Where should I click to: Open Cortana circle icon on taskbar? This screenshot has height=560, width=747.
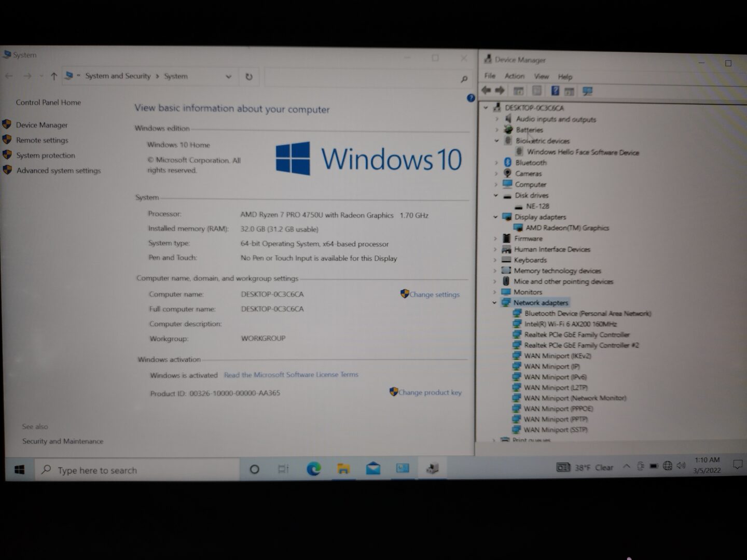point(254,469)
